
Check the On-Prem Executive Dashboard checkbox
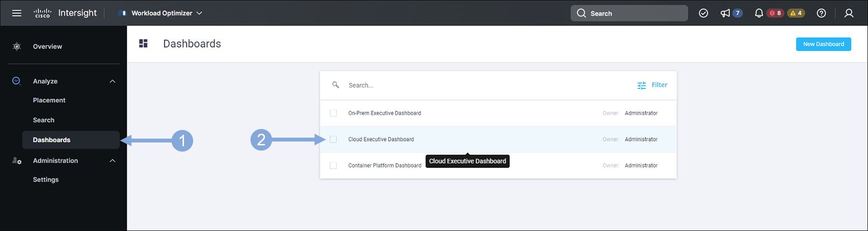pos(333,113)
